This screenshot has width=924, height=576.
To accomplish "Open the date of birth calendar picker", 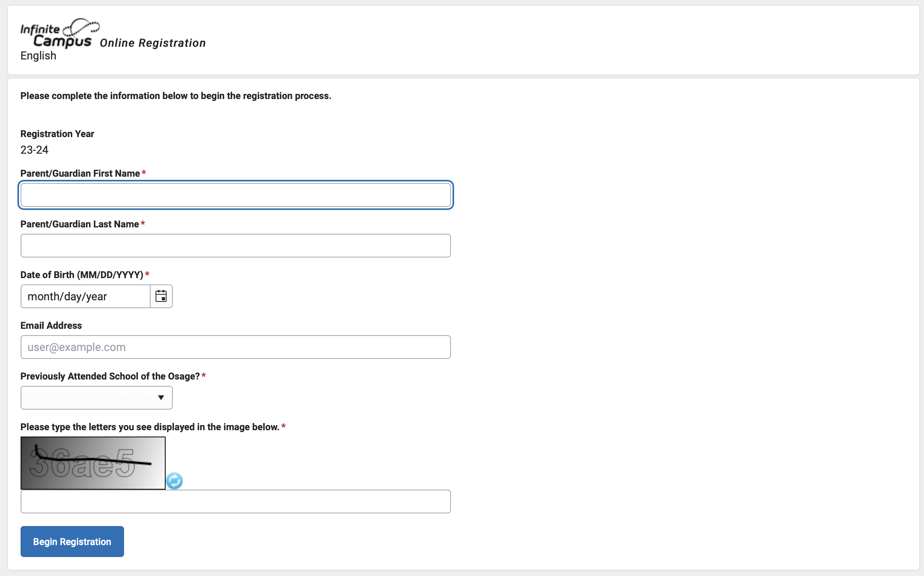I will (161, 296).
